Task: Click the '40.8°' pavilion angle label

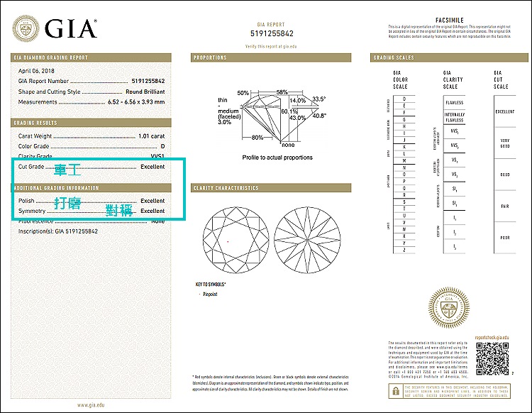Action: click(319, 116)
